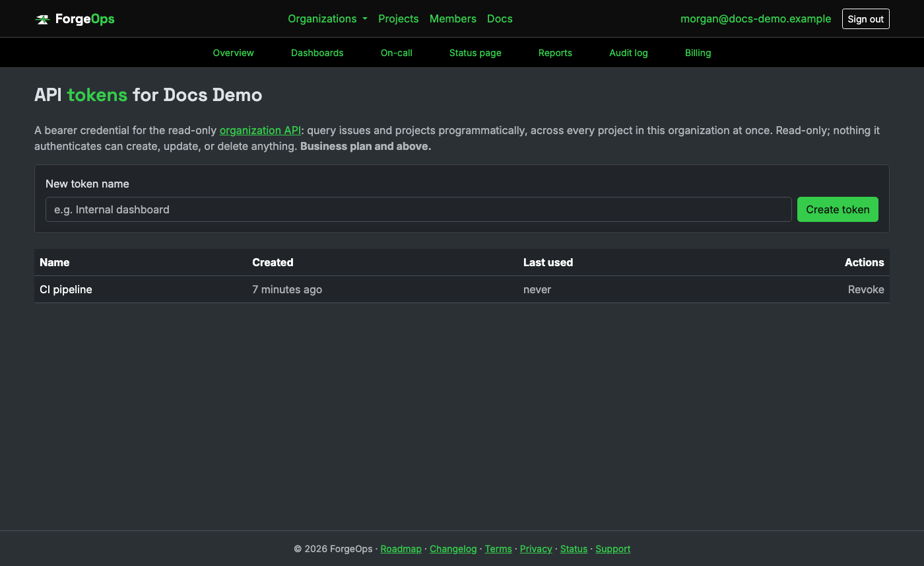Open the Status page tab
Screen dimensions: 924x566
pos(475,53)
